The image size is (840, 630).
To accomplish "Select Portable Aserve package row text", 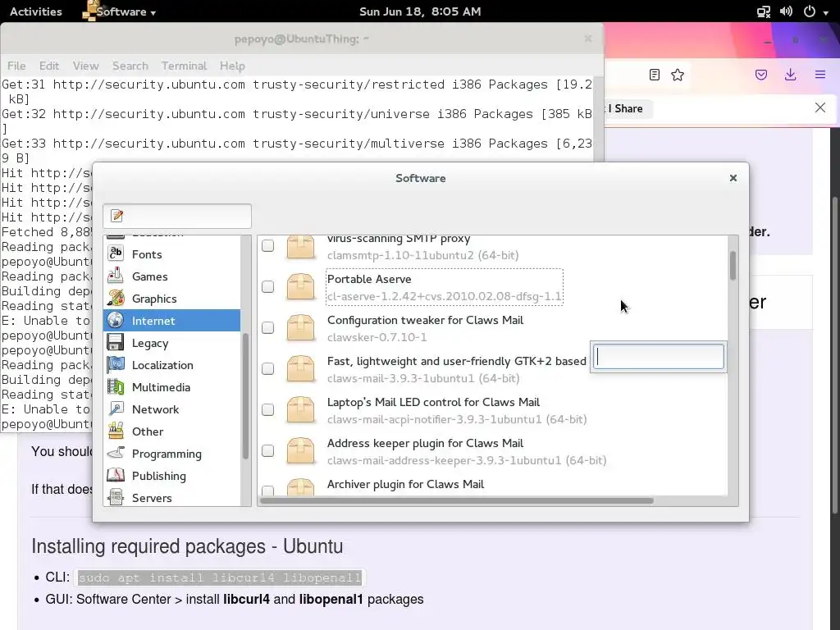I will [445, 287].
